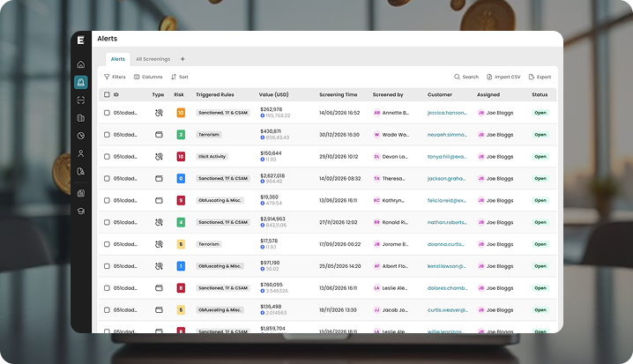Switch to the All Screenings tab
Screen dimensions: 633x364
pyautogui.click(x=153, y=59)
